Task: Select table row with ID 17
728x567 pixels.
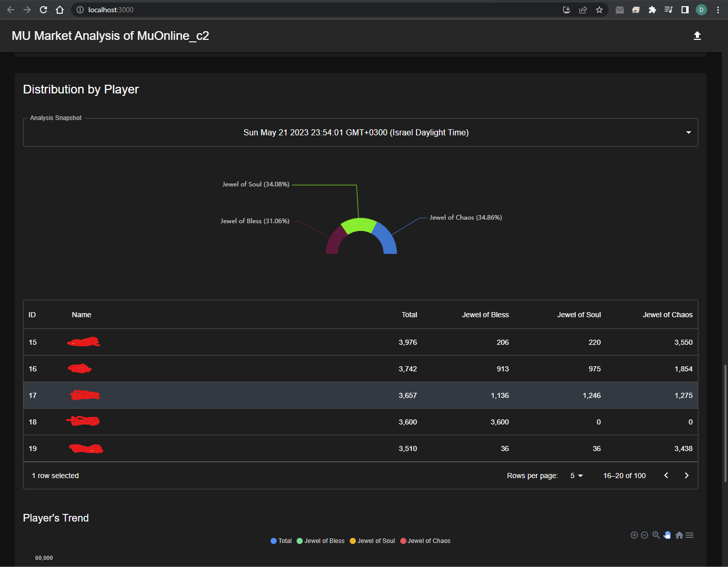Action: (360, 395)
